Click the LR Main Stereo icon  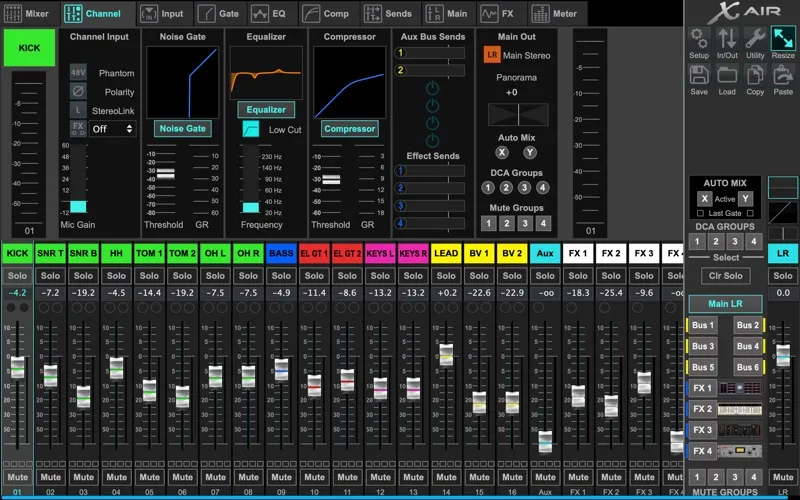[492, 55]
